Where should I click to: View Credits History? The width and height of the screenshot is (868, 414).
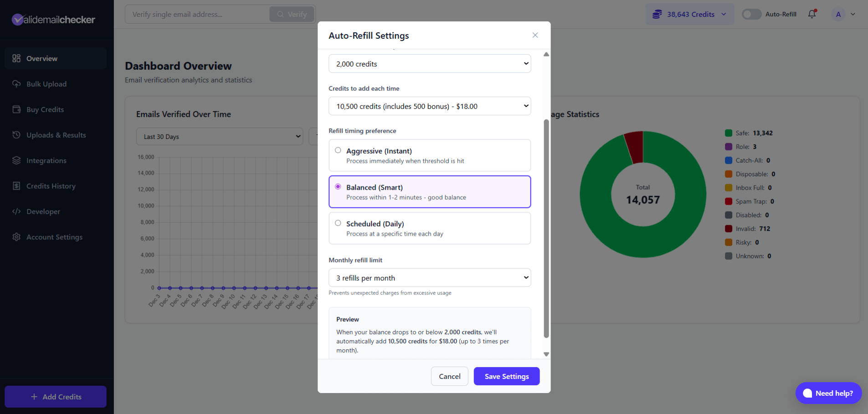[x=51, y=186]
